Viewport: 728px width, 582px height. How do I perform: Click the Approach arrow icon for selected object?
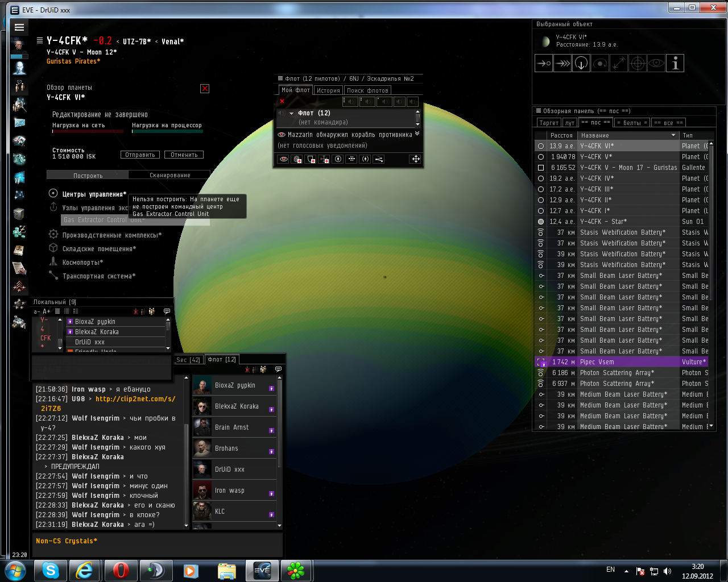pyautogui.click(x=544, y=63)
